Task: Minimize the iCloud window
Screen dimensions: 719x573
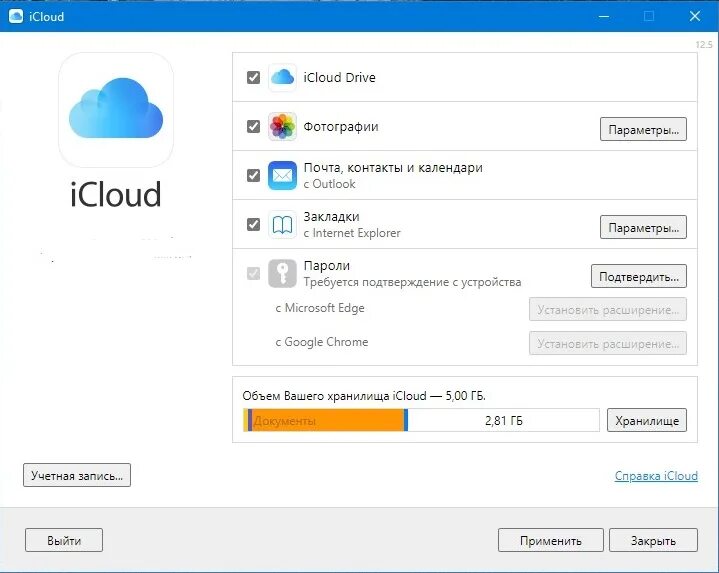Action: pyautogui.click(x=604, y=17)
